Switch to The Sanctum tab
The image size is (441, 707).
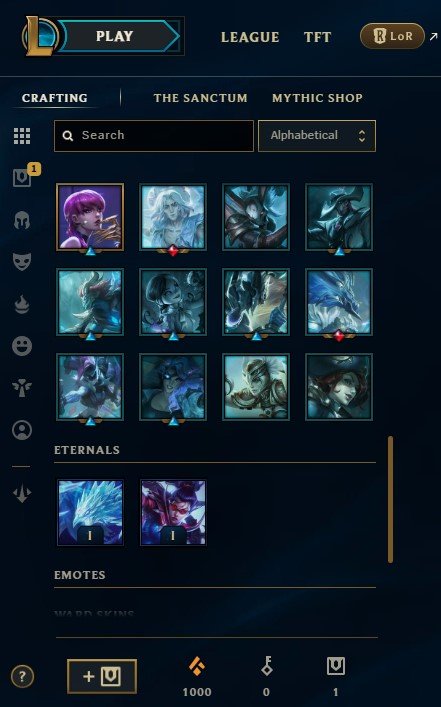tap(200, 98)
